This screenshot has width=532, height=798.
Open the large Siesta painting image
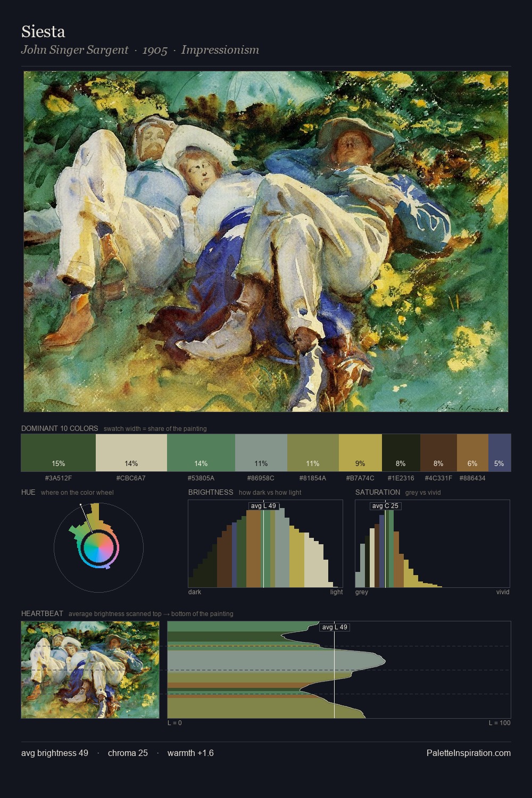point(266,242)
